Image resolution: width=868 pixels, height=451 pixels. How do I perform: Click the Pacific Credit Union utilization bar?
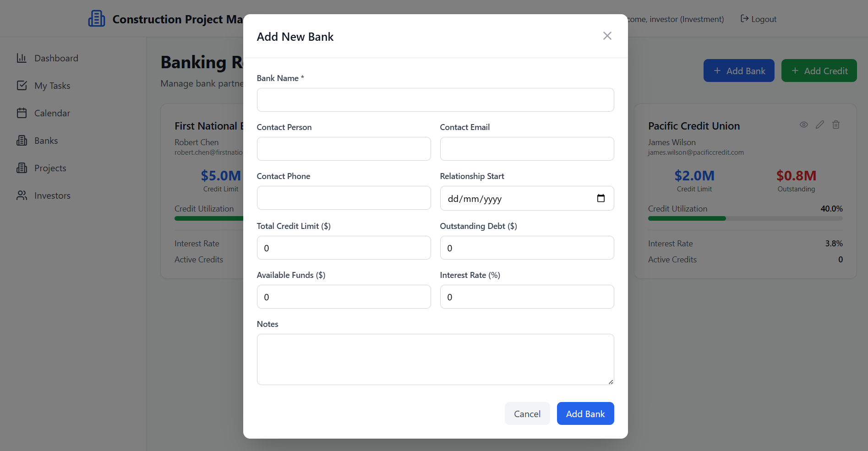coord(745,218)
